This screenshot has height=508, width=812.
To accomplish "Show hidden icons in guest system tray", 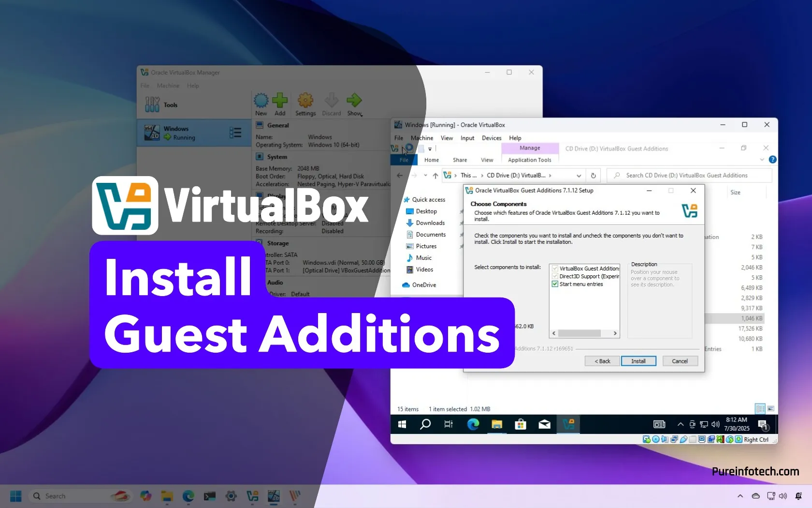I will coord(680,424).
